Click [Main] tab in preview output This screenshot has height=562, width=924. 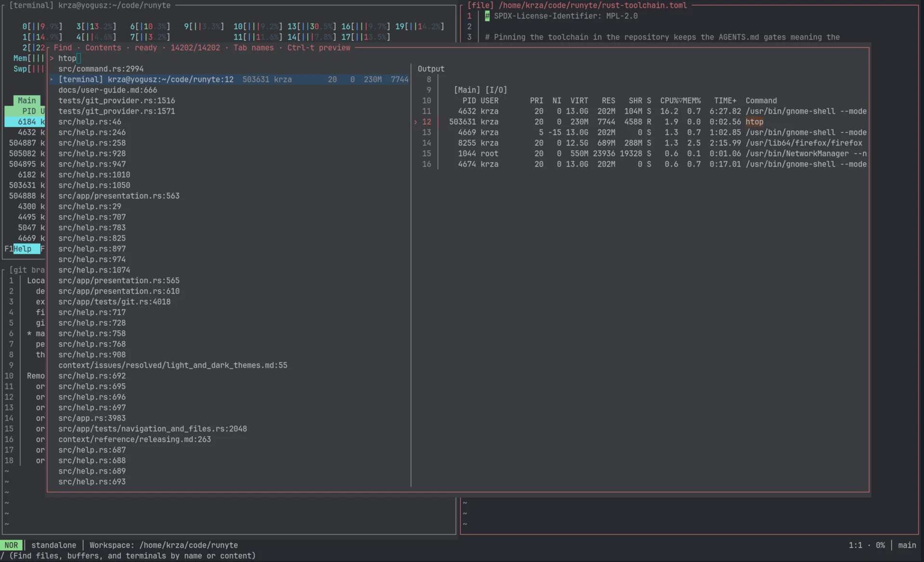coord(467,90)
